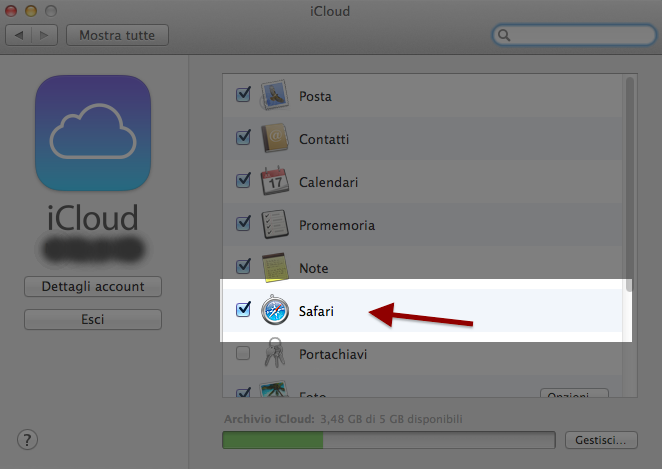Uncheck the Contatti checkbox
This screenshot has width=662, height=469.
243,138
